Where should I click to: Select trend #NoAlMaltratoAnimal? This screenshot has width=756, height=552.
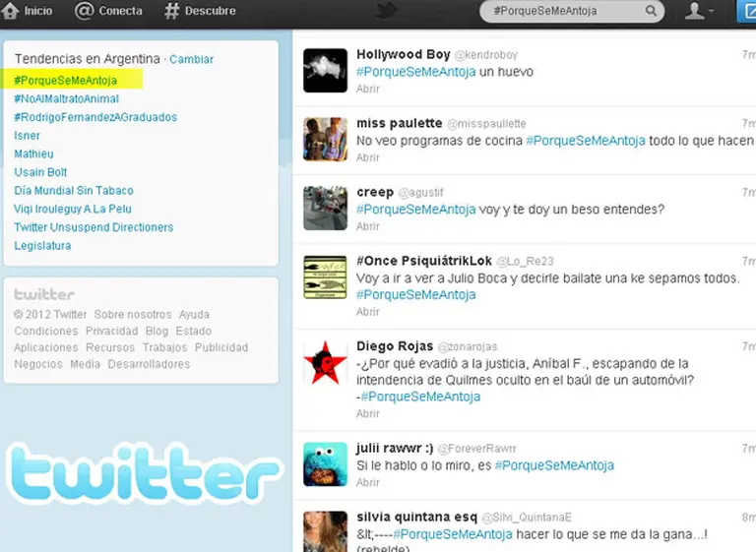point(67,98)
